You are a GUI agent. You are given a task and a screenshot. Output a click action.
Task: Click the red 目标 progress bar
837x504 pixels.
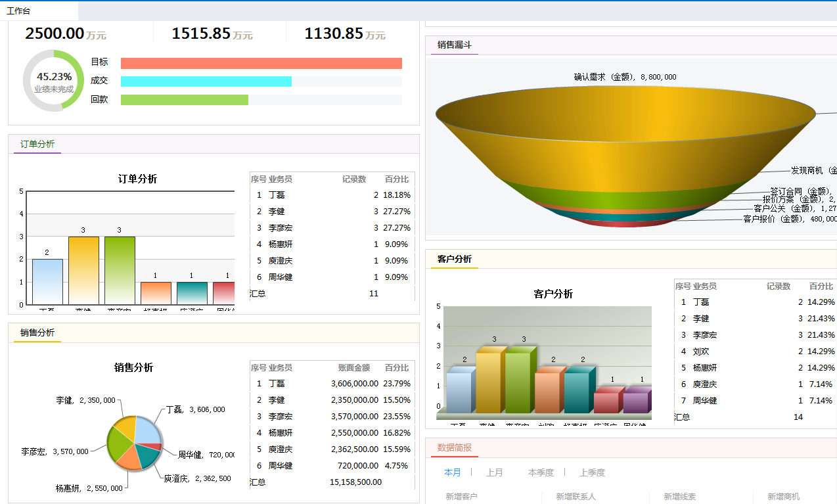(261, 62)
